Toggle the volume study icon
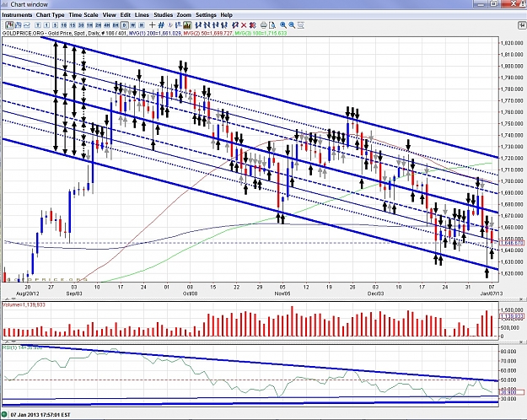Image resolution: width=527 pixels, height=420 pixels. (x=187, y=25)
